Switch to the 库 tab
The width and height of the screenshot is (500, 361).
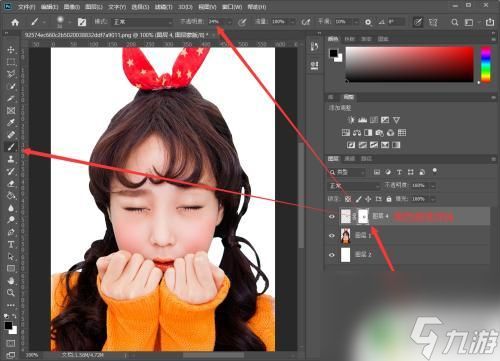coord(331,97)
